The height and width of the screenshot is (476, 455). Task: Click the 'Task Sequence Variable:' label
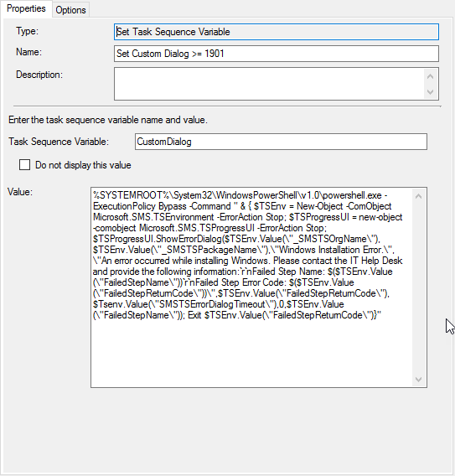coord(59,142)
